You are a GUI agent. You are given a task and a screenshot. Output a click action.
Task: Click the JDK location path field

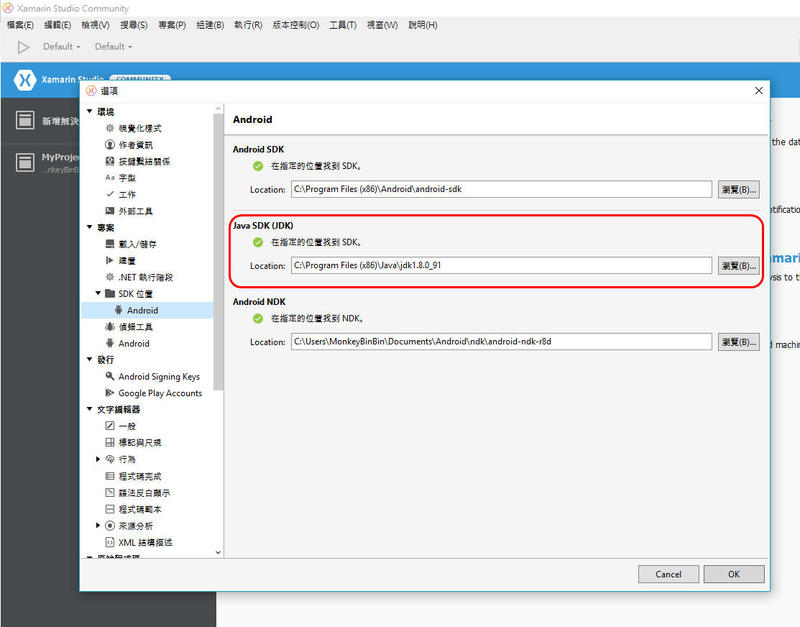[502, 265]
